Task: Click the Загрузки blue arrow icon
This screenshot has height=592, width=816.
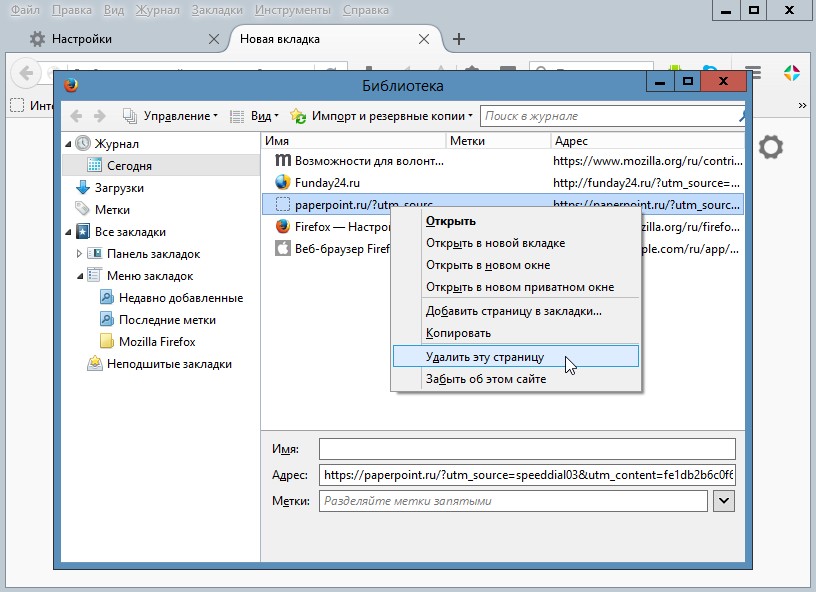Action: (83, 187)
